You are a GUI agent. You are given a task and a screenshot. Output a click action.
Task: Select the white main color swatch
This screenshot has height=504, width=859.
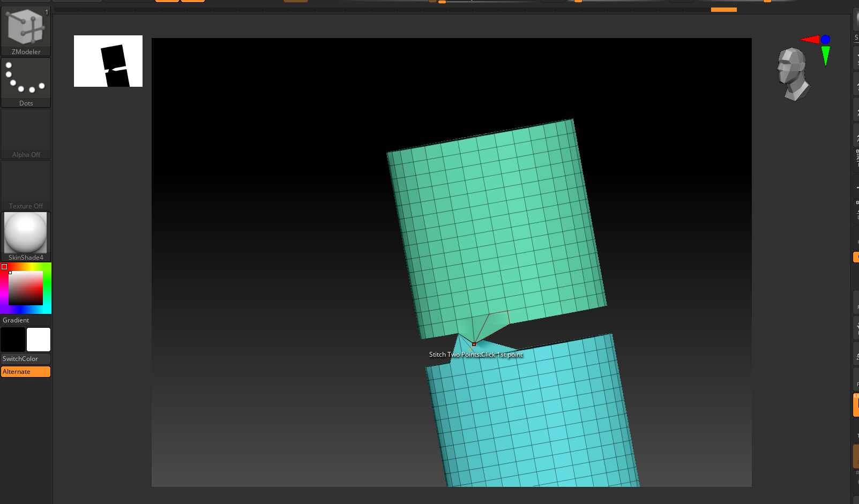[39, 340]
